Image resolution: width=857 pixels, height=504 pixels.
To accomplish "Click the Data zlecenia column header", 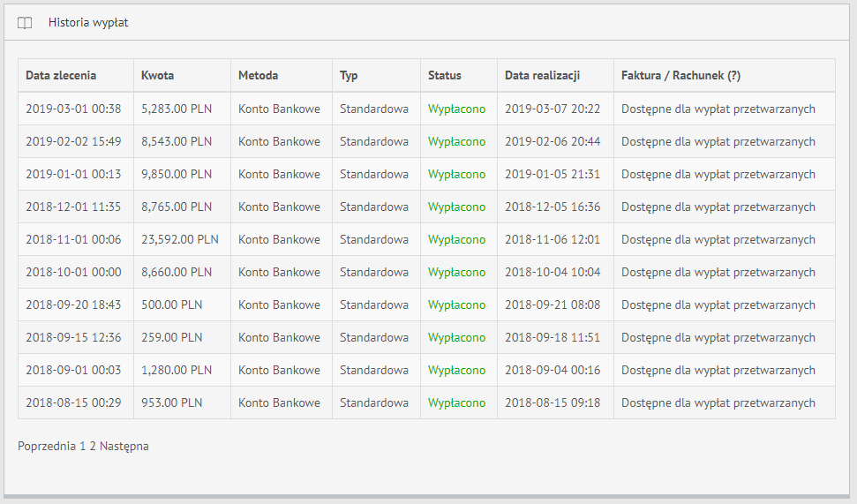I will 61,76.
